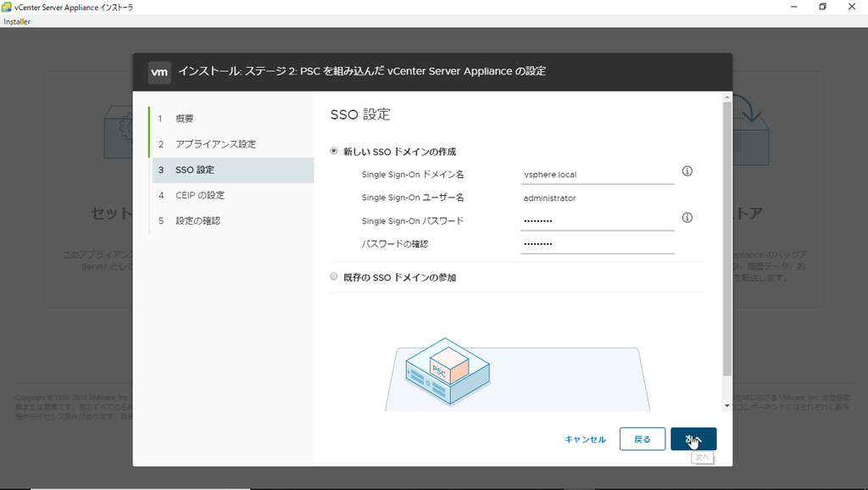Click the info icon beside Single Sign-On ドメイン名
The image size is (868, 490).
[x=687, y=170]
